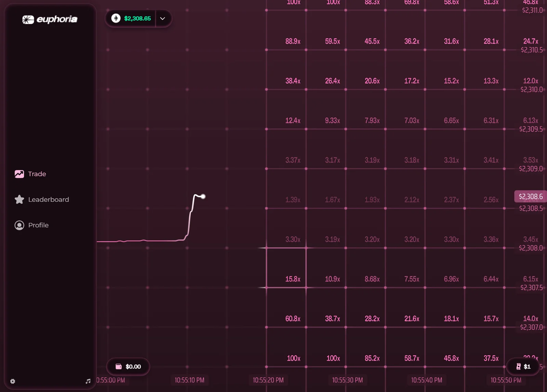Image resolution: width=547 pixels, height=392 pixels.
Task: Select the 37.5x multiplier cell
Action: (x=484, y=347)
